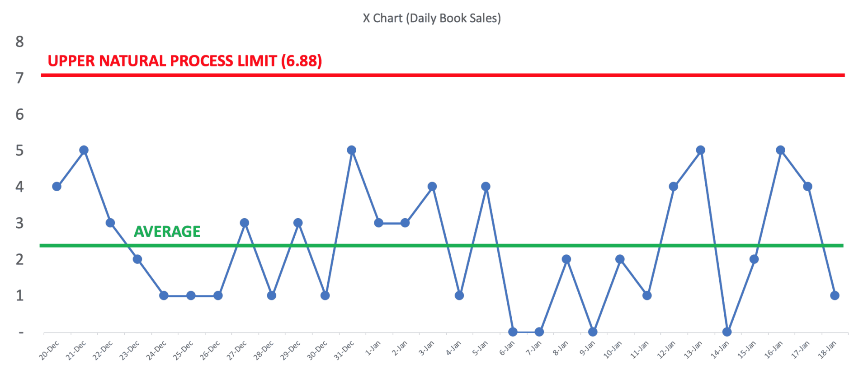The width and height of the screenshot is (868, 370).
Task: Select the zero-value point on 6-Jan
Action: [513, 332]
